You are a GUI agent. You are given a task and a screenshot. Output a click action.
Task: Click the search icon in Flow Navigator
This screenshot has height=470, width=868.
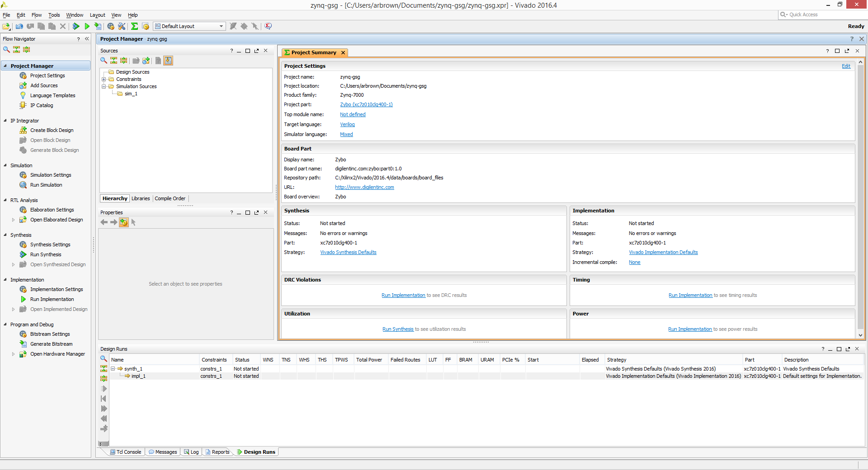click(x=6, y=49)
